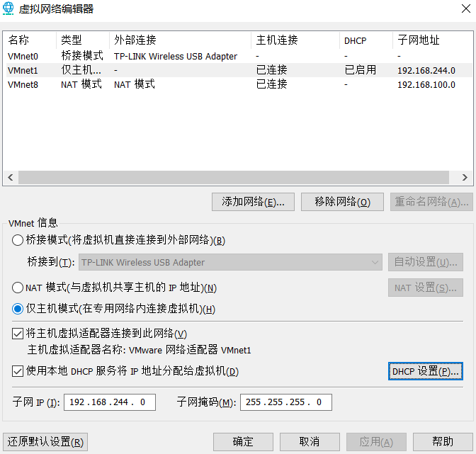Select the host-only mode radio button
Screen dimensions: 476x454
click(18, 309)
